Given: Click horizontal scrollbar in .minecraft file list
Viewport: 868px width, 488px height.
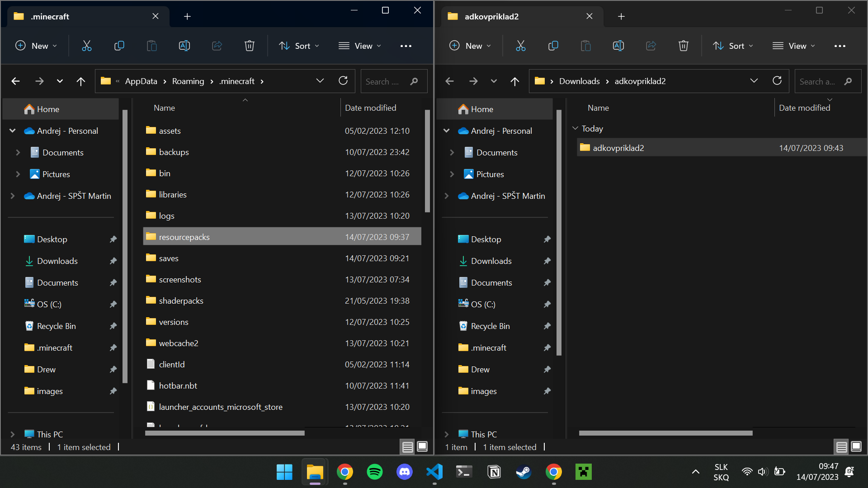Looking at the screenshot, I should (x=225, y=433).
